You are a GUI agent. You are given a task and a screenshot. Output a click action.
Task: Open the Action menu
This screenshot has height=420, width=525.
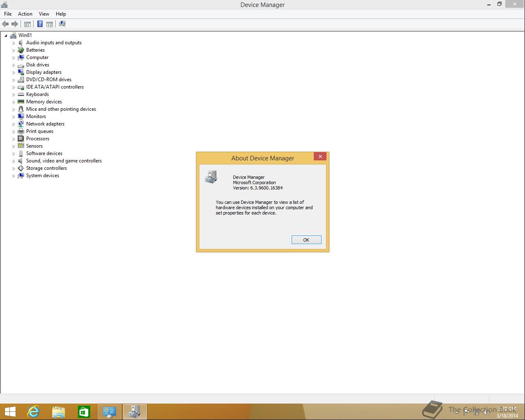click(x=25, y=14)
